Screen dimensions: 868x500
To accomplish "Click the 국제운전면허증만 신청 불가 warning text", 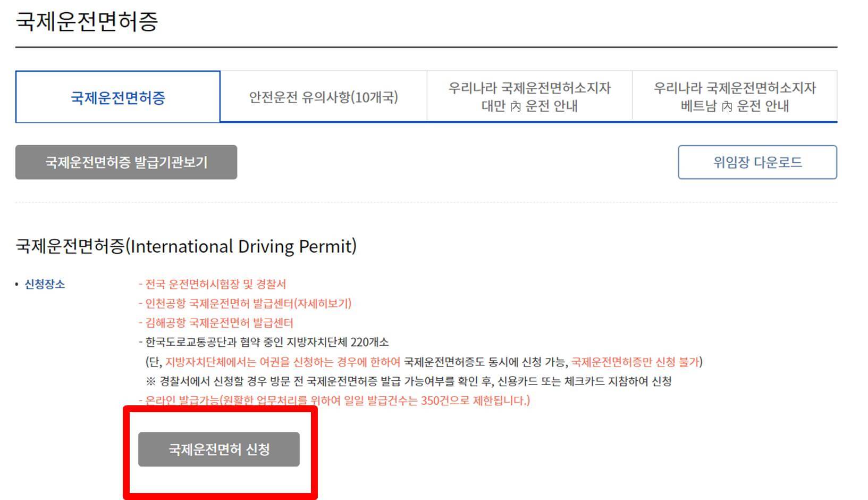I will click(636, 362).
